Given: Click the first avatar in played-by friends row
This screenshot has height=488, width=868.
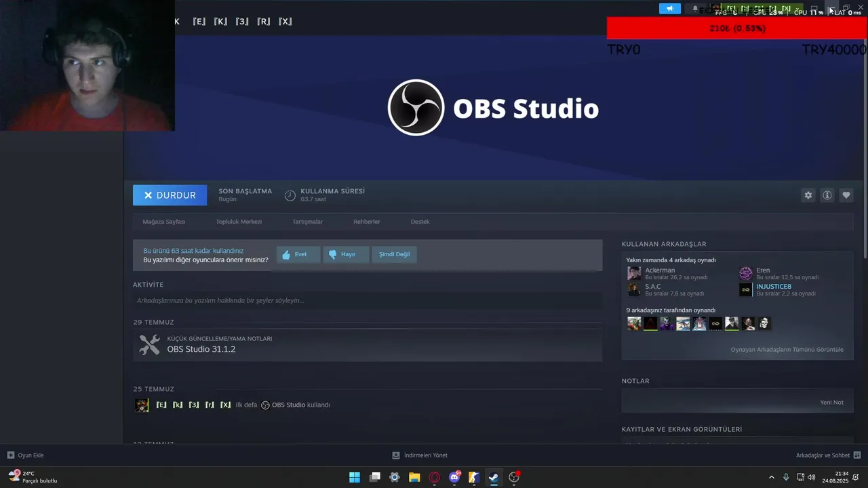Looking at the screenshot, I should [634, 323].
